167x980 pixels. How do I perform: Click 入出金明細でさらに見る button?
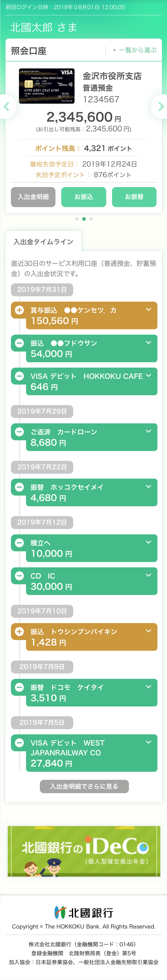84,786
